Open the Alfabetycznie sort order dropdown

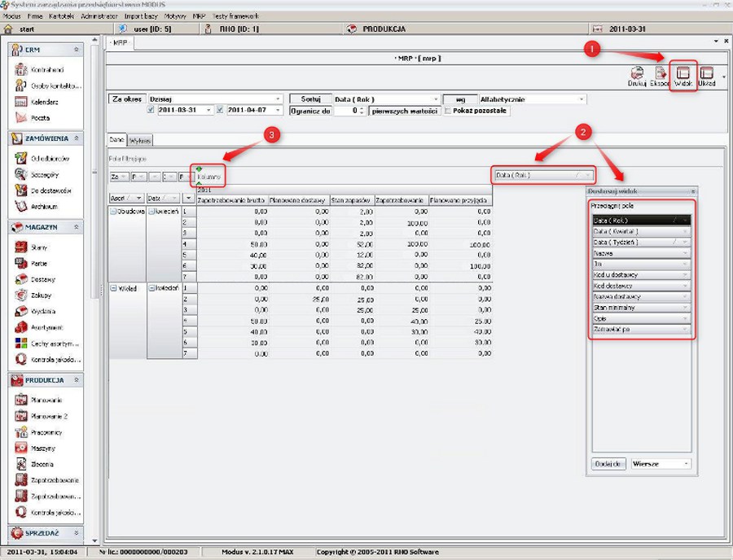(533, 99)
